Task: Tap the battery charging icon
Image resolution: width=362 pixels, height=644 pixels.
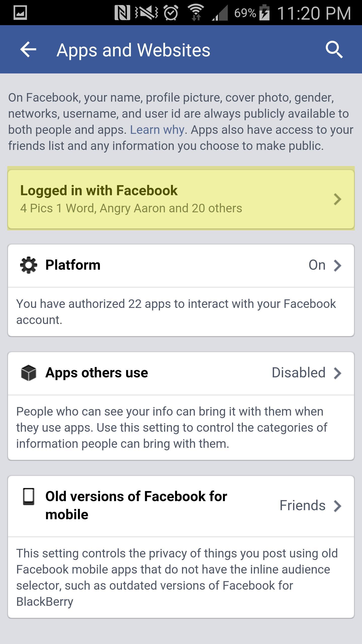Action: pyautogui.click(x=264, y=13)
